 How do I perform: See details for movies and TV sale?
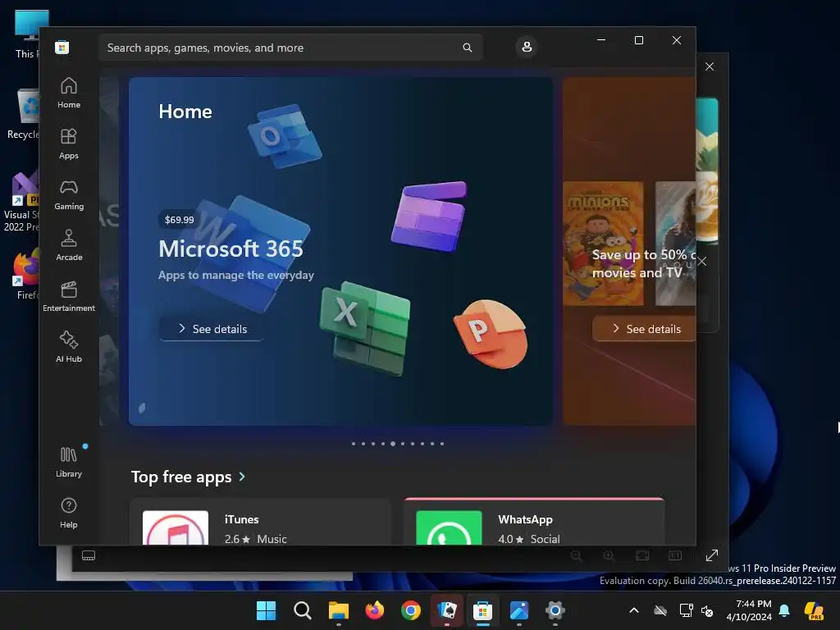tap(645, 329)
